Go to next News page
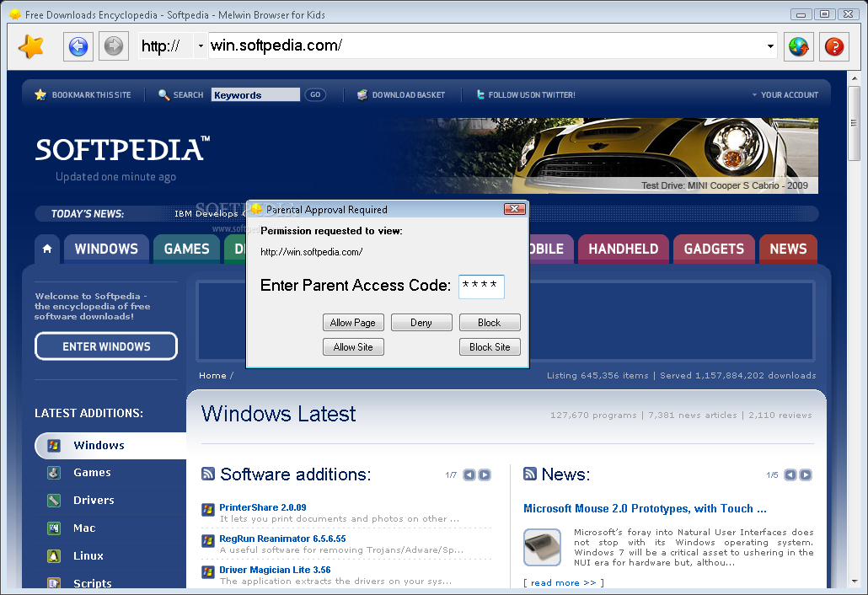Viewport: 868px width, 595px height. (806, 474)
